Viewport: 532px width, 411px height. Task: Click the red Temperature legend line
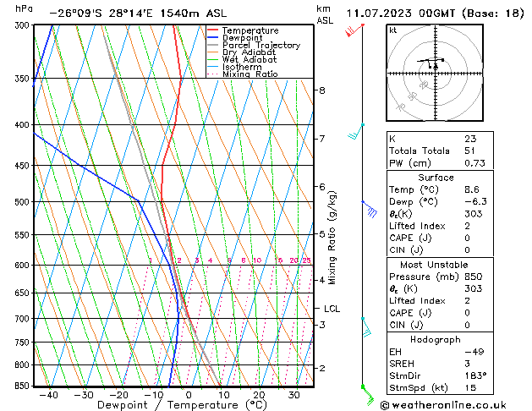tap(214, 30)
